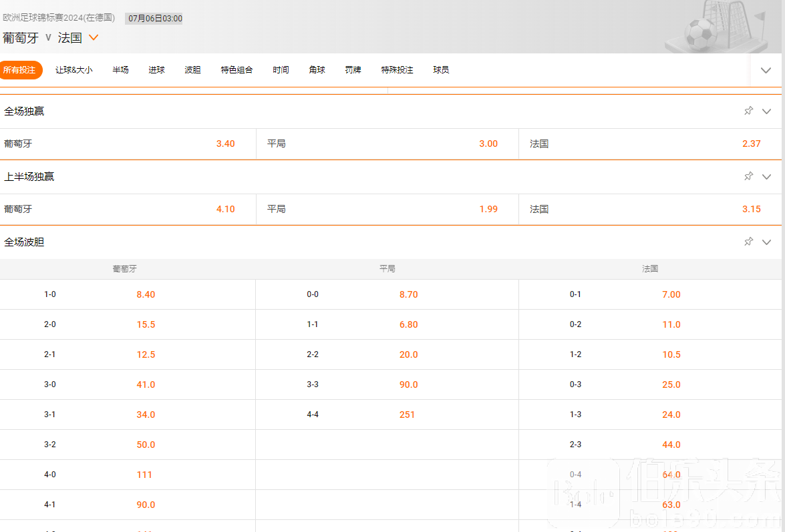The image size is (785, 532).
Task: Collapse the 上半场独赢 section chevron
Action: (766, 177)
